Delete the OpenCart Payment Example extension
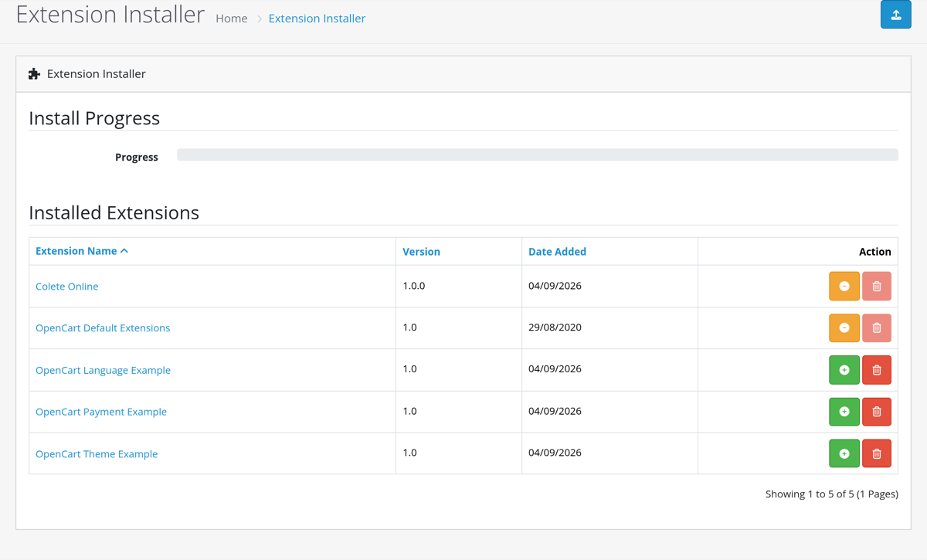The width and height of the screenshot is (927, 560). (877, 412)
